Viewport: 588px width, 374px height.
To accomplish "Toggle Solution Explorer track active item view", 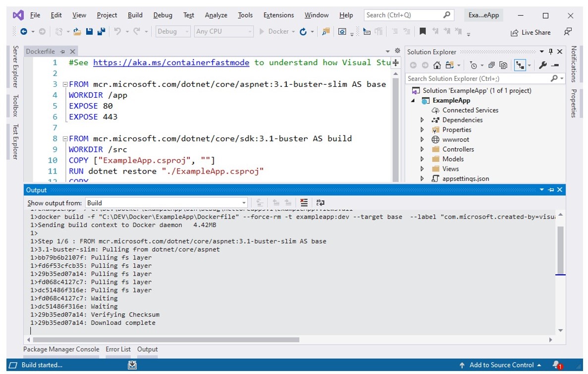I will pos(520,65).
